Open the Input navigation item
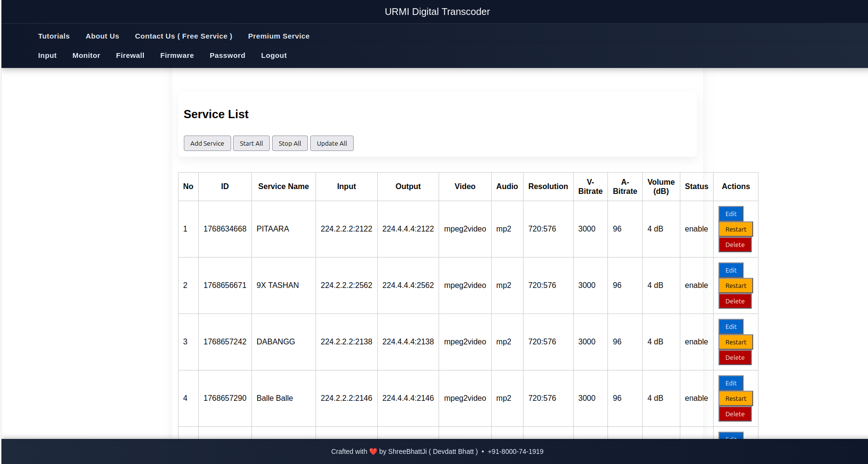868x464 pixels. [47, 55]
